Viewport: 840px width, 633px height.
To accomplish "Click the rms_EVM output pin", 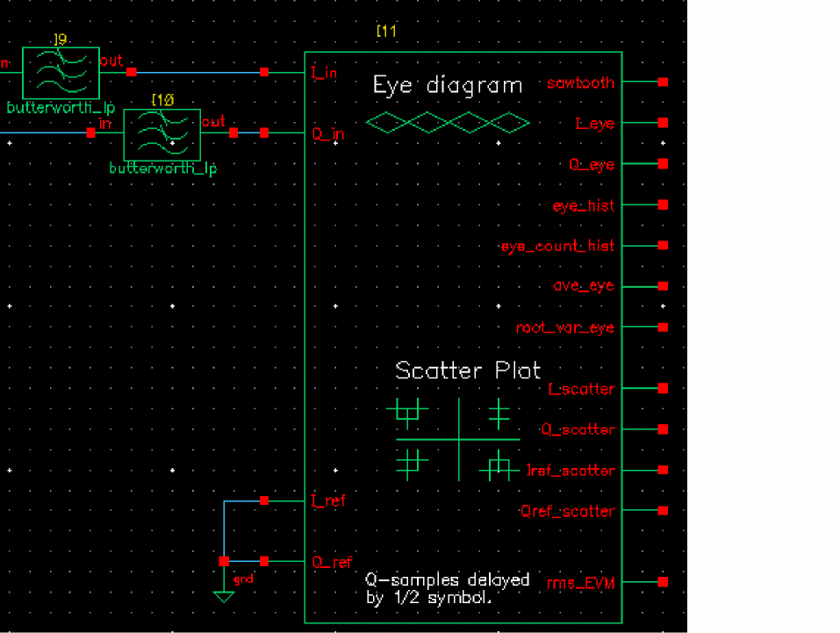I will click(x=663, y=581).
